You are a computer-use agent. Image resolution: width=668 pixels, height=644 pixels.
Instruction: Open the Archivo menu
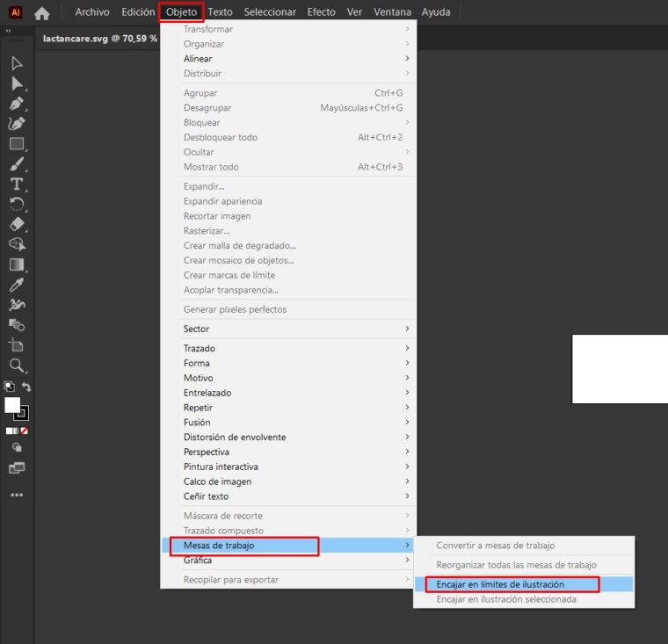pos(92,12)
